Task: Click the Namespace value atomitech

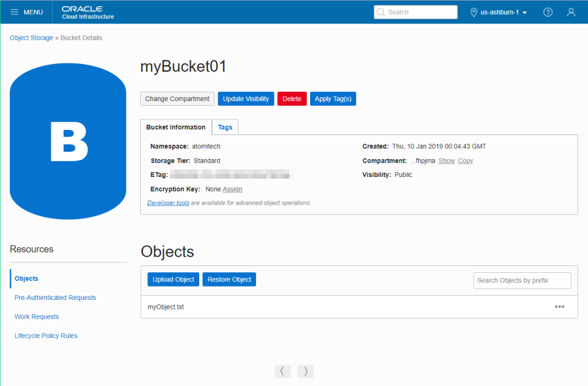Action: pyautogui.click(x=206, y=146)
